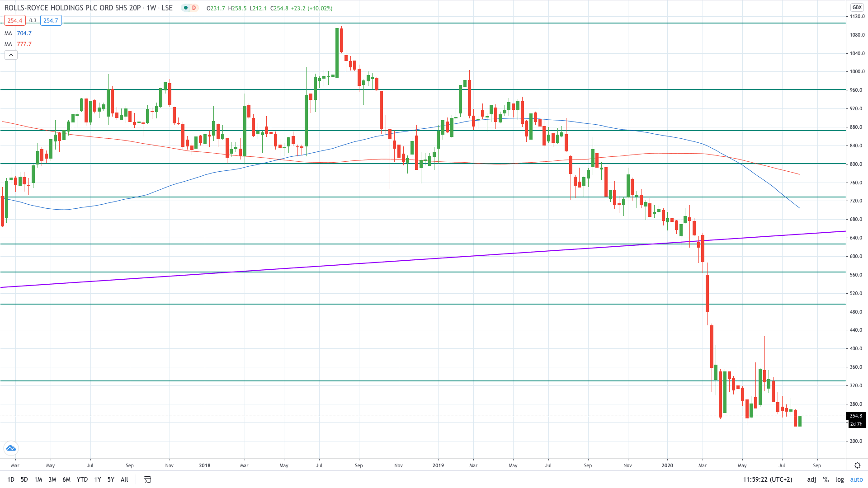This screenshot has width=868, height=488.
Task: Click the current price label 254.8
Action: pos(856,416)
